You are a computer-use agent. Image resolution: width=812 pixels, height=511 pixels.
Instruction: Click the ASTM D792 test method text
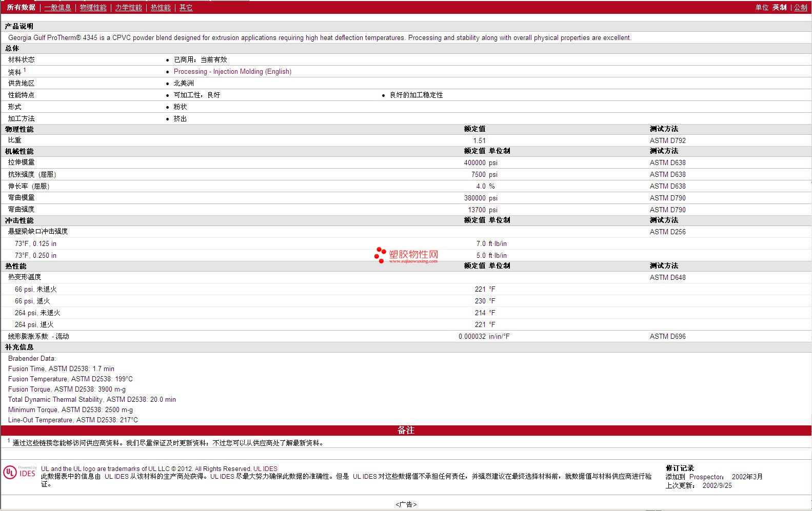(667, 140)
